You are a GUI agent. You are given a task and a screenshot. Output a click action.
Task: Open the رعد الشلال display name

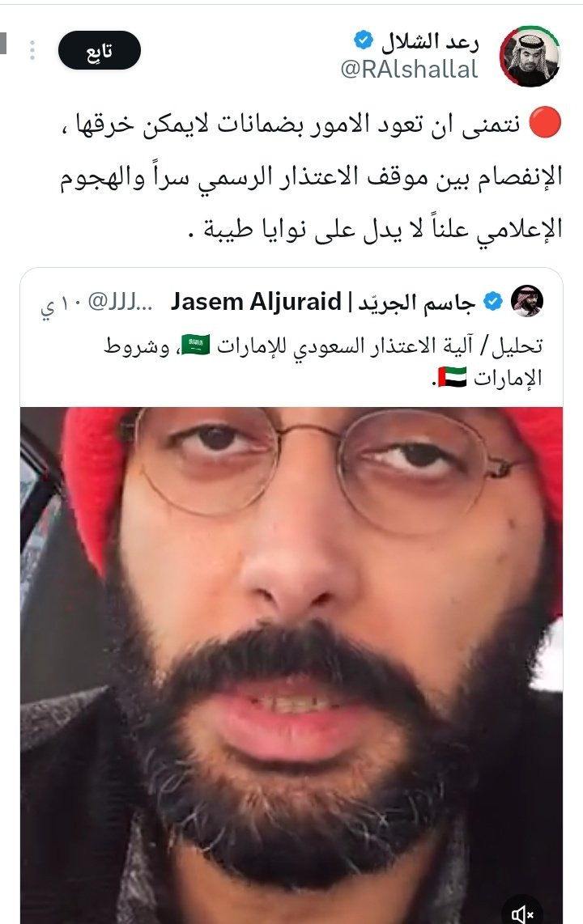429,40
